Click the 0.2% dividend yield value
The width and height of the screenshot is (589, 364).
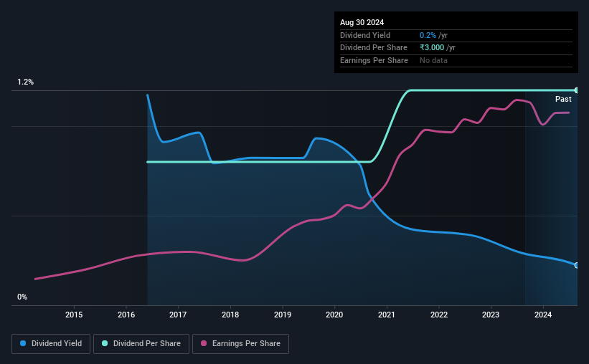[428, 35]
